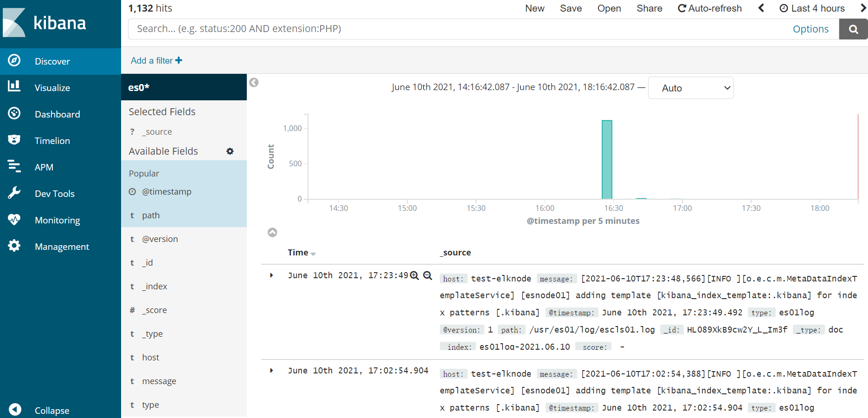Click the zoom-in filter icon on first row

(x=414, y=275)
